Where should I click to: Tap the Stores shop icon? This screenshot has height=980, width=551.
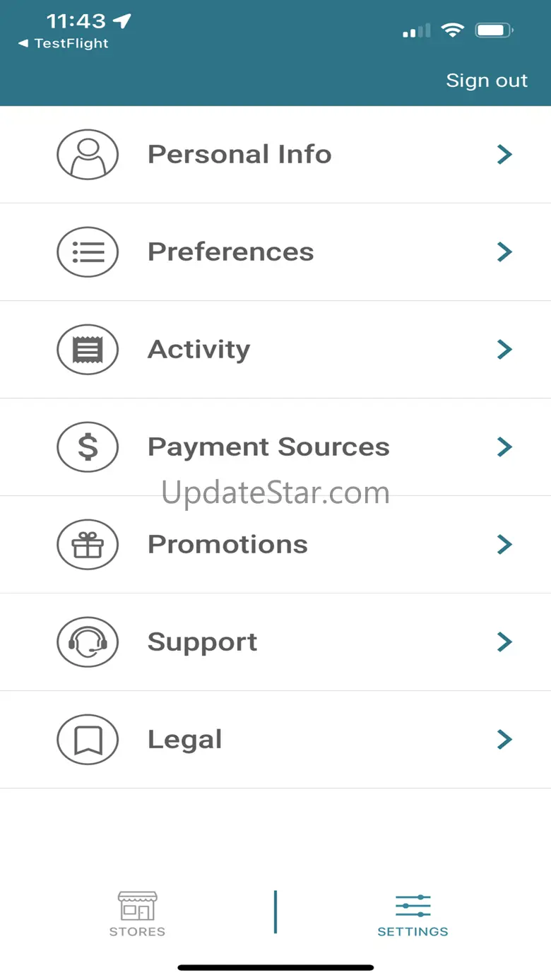tap(137, 905)
